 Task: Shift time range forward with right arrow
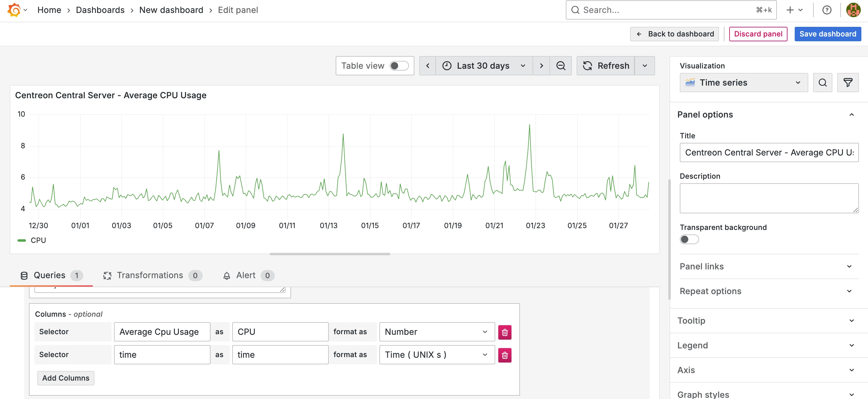pyautogui.click(x=541, y=66)
